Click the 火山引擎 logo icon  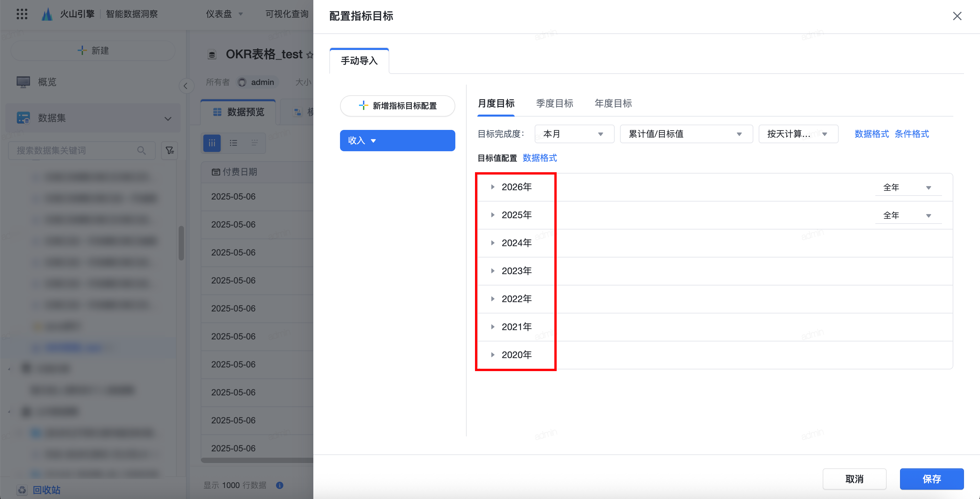pyautogui.click(x=47, y=14)
